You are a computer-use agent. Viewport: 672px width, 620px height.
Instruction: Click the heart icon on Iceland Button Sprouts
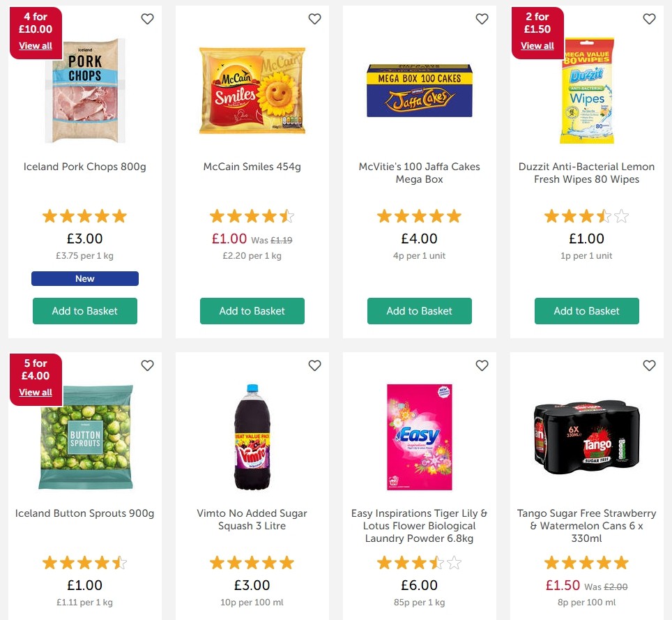147,365
